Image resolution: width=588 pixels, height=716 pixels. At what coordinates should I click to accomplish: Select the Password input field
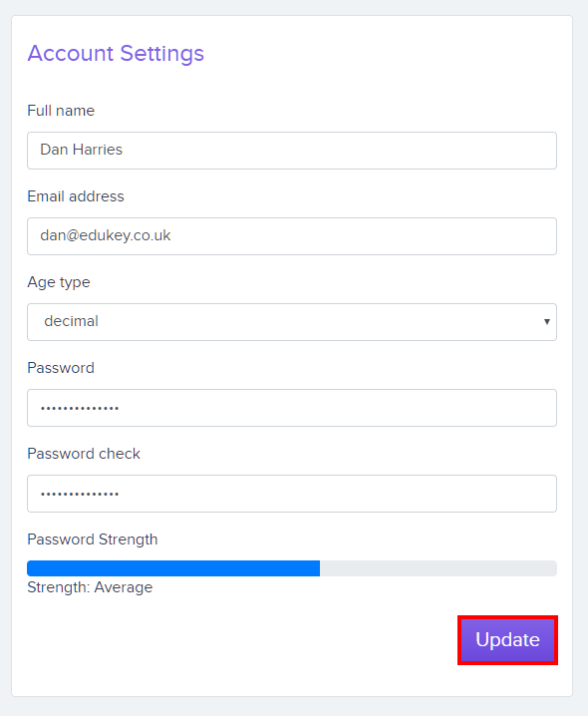pyautogui.click(x=292, y=408)
